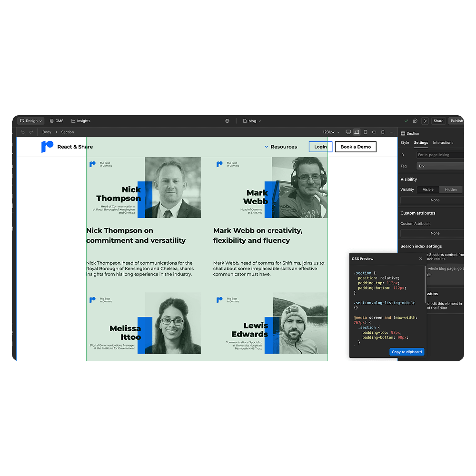This screenshot has height=476, width=476.
Task: Select the mobile landscape breakpoint icon
Action: [373, 131]
